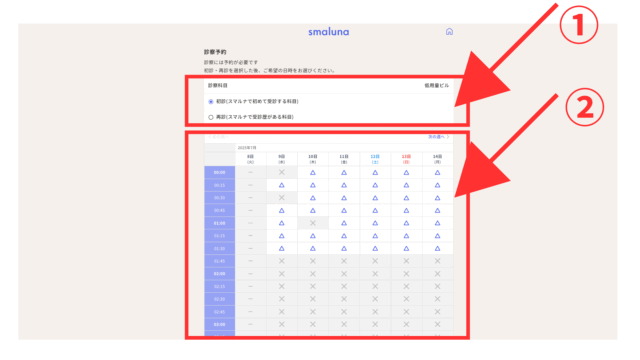Book the 14日(月) slot at 00:15
Viewport: 640px width, 360px height.
click(437, 185)
